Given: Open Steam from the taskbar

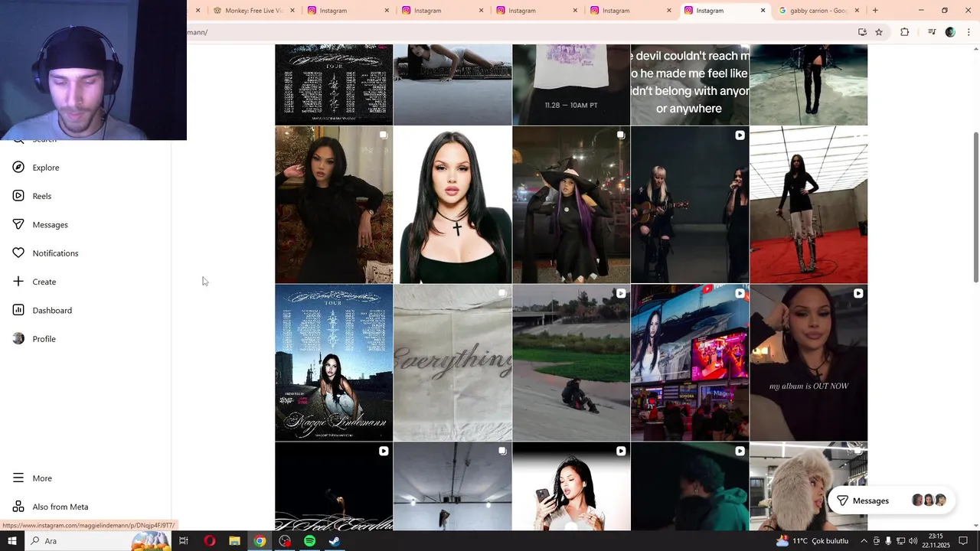Looking at the screenshot, I should (x=335, y=541).
